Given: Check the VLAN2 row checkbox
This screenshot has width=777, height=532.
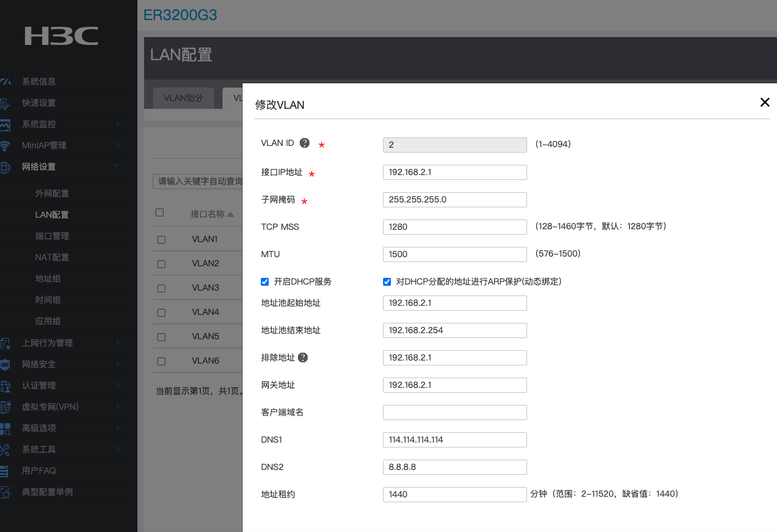Looking at the screenshot, I should point(161,264).
